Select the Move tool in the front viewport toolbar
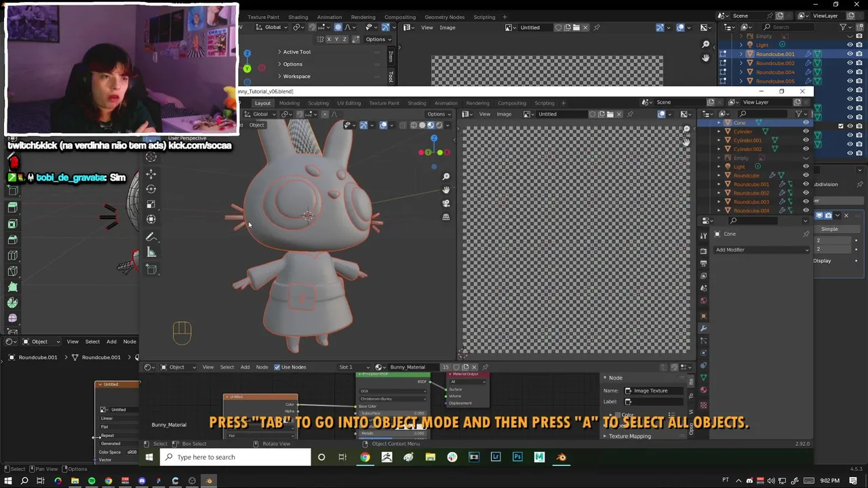 (x=151, y=173)
